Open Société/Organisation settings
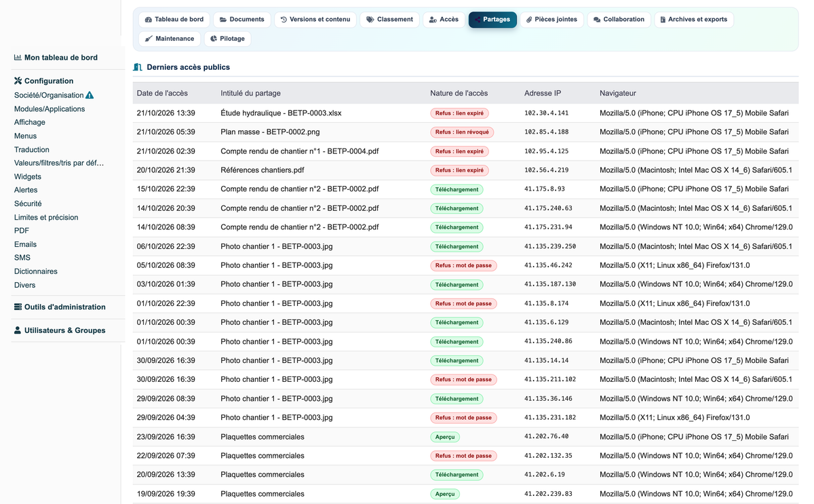 (x=49, y=95)
